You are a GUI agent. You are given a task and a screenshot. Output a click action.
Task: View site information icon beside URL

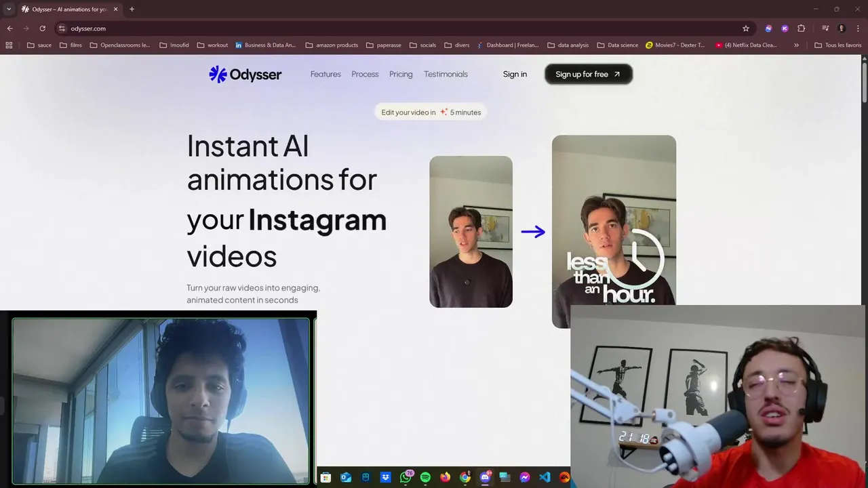62,28
